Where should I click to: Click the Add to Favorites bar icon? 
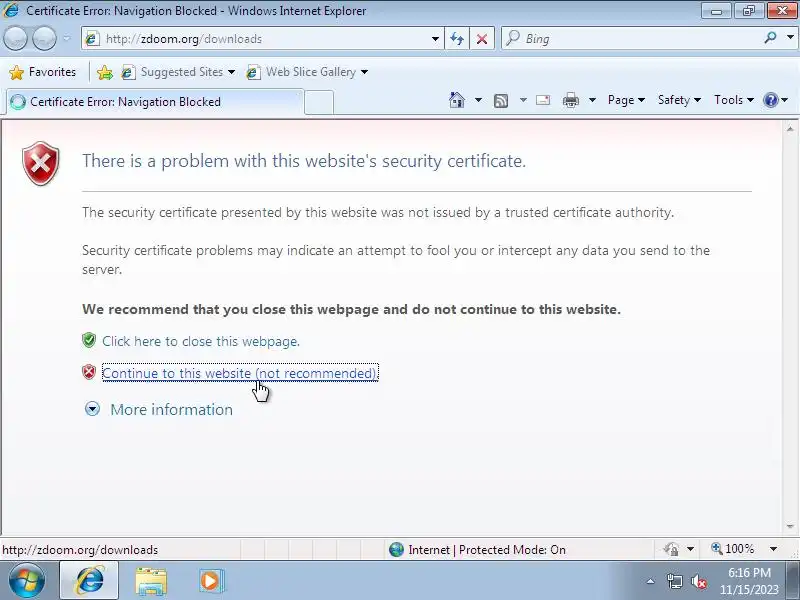pos(105,72)
